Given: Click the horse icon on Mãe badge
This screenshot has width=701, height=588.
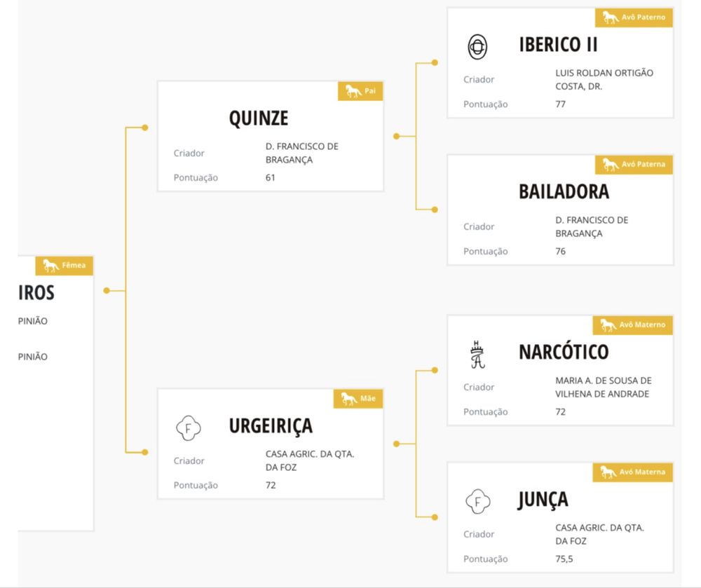Looking at the screenshot, I should tap(348, 399).
